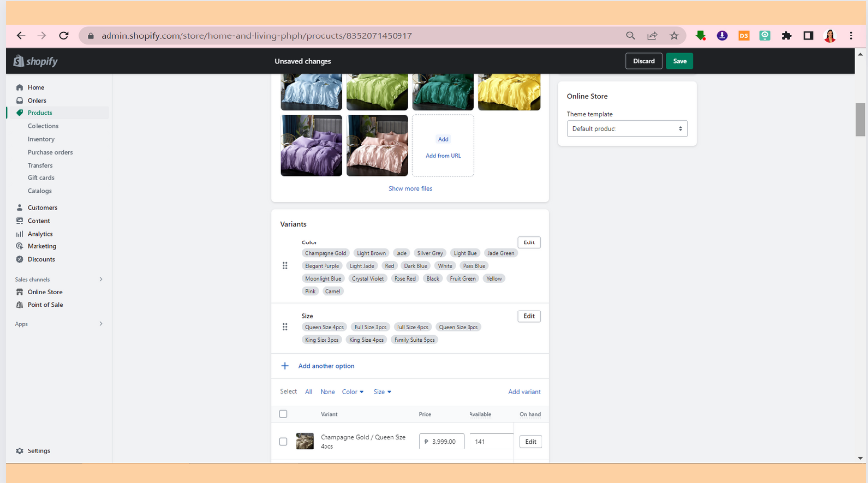Viewport: 868px width, 483px height.
Task: Click the Analytics bar chart icon
Action: click(20, 234)
